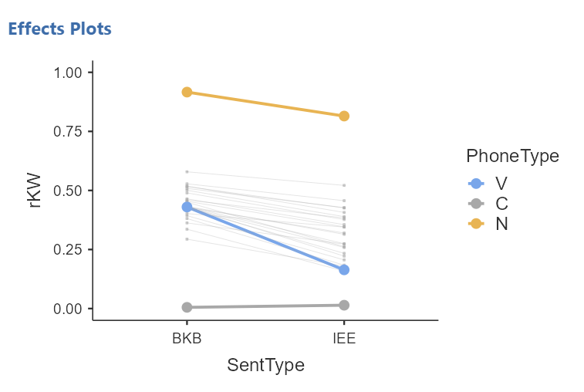The image size is (584, 392).
Task: Click the 0.00 y-axis tick label
Action: [x=67, y=309]
